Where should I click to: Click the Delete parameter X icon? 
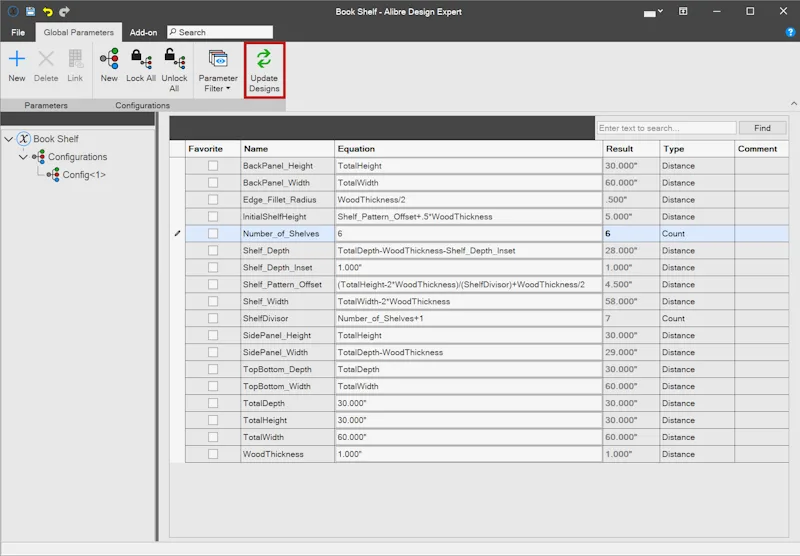[x=46, y=59]
